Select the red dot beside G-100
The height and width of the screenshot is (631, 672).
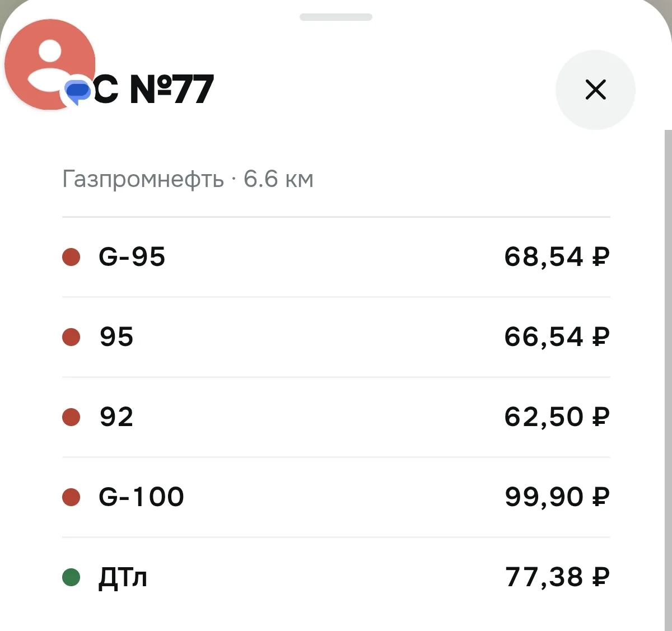coord(71,497)
